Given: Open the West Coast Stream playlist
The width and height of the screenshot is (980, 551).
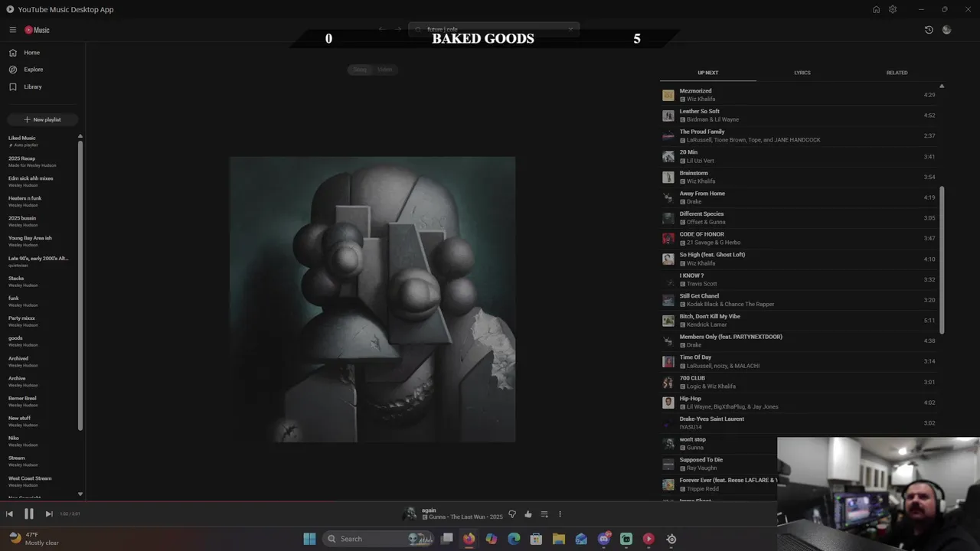Looking at the screenshot, I should (x=40, y=481).
